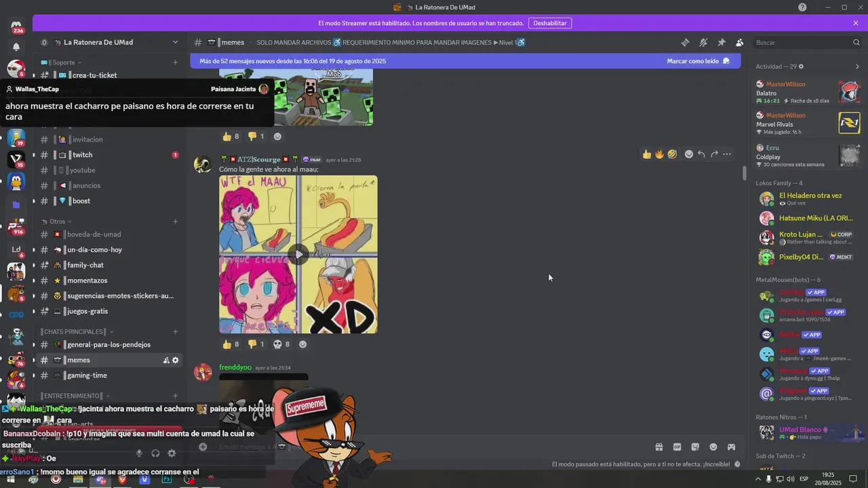Toggle skull reaction with count 8

pos(281,344)
